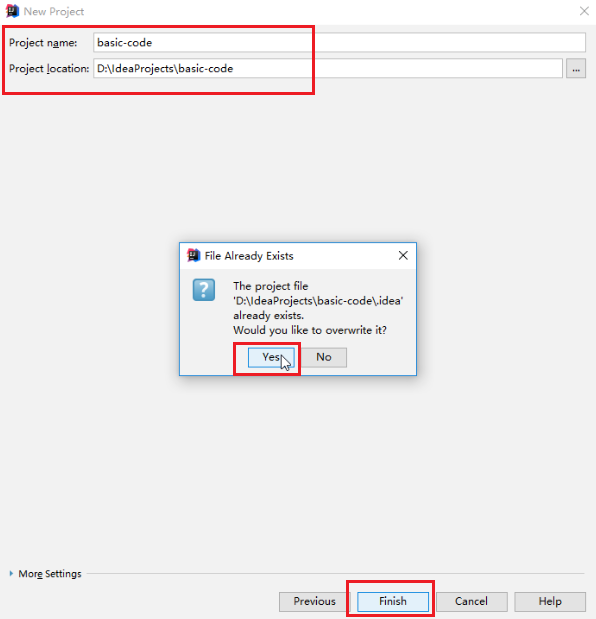Click the Project name label
596x619 pixels.
point(43,43)
